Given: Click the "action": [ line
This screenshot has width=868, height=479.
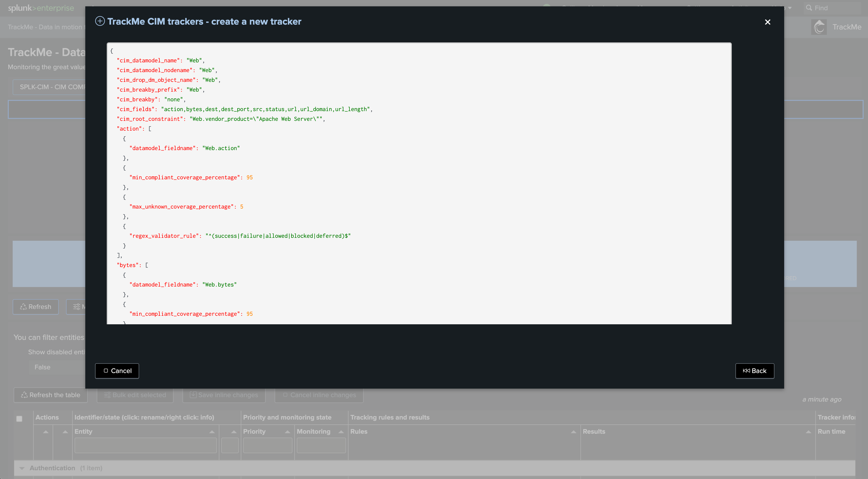Looking at the screenshot, I should (134, 129).
